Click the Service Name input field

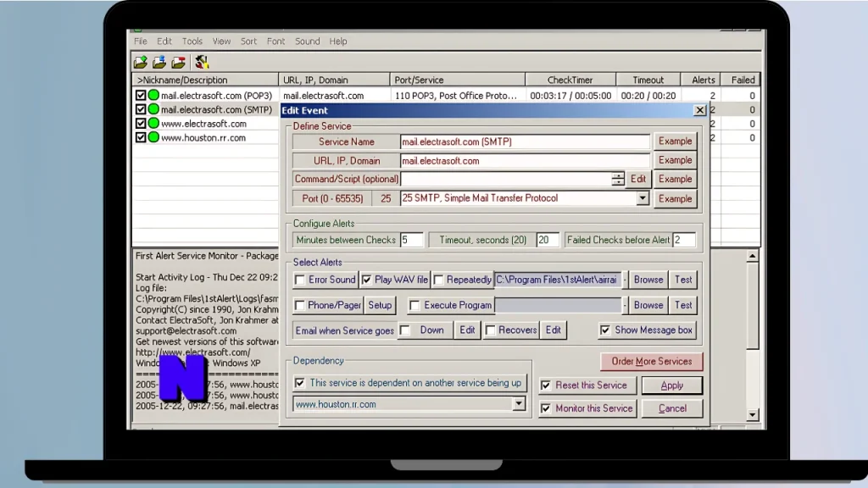(x=525, y=141)
